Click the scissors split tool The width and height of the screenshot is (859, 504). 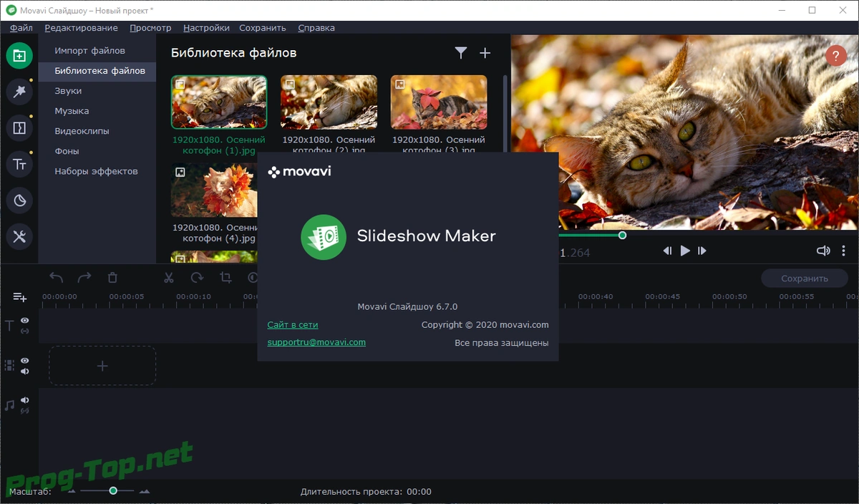[169, 278]
